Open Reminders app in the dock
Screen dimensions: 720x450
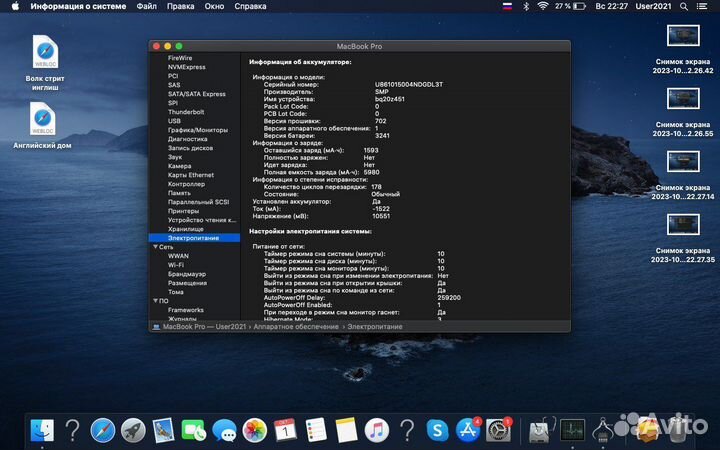click(316, 431)
